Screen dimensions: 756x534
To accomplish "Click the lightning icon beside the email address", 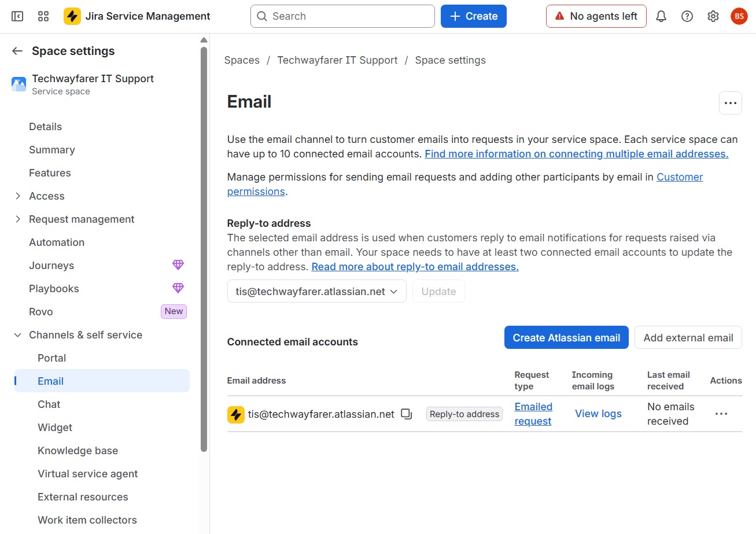I will point(236,415).
